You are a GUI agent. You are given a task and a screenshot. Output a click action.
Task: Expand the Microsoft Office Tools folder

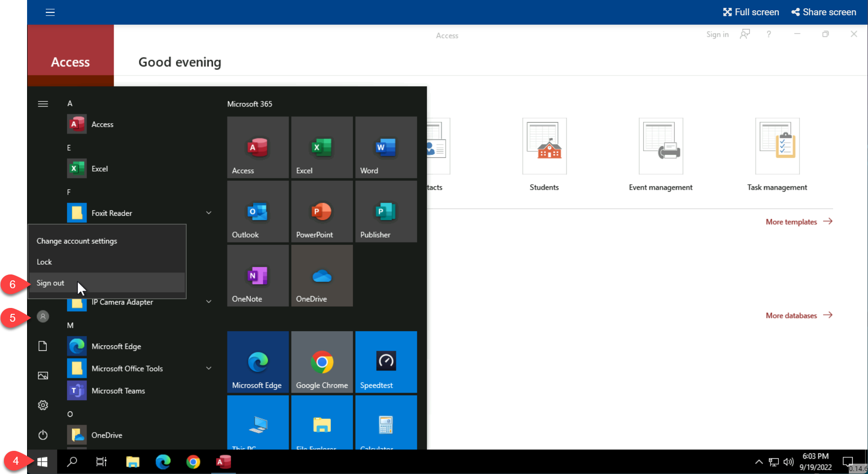209,368
